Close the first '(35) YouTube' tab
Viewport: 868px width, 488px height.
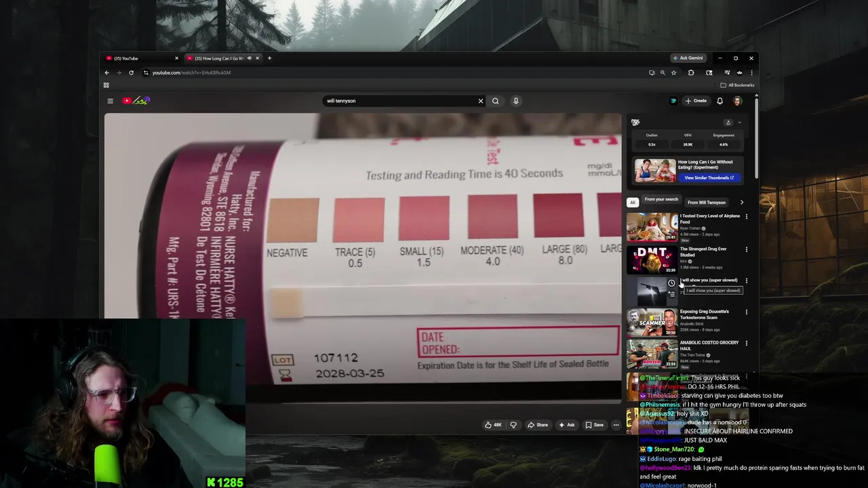pyautogui.click(x=176, y=58)
